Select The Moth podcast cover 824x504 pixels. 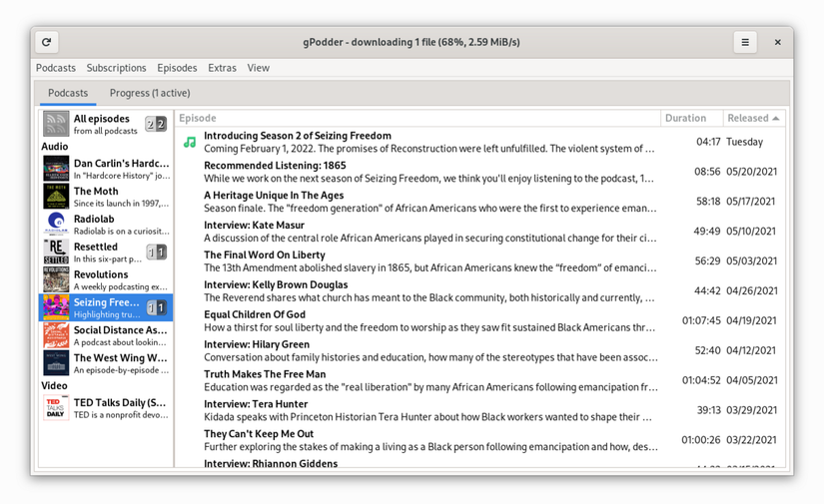(56, 197)
